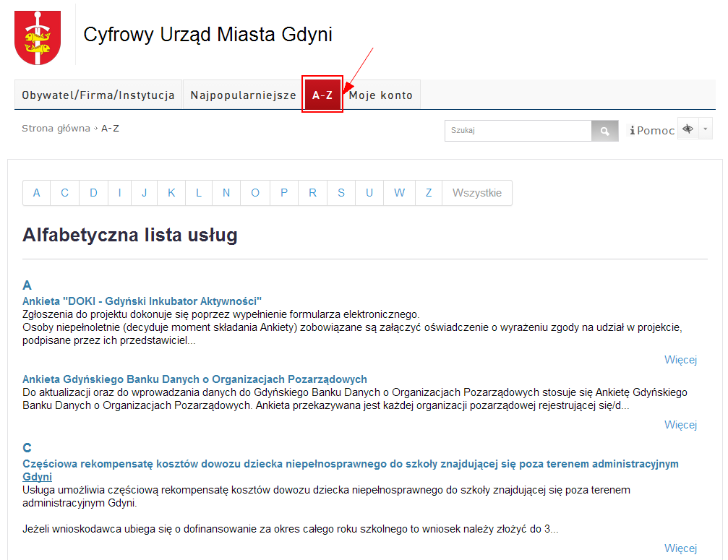Go to Strona główna breadcrumb
This screenshot has height=560, width=728.
56,129
